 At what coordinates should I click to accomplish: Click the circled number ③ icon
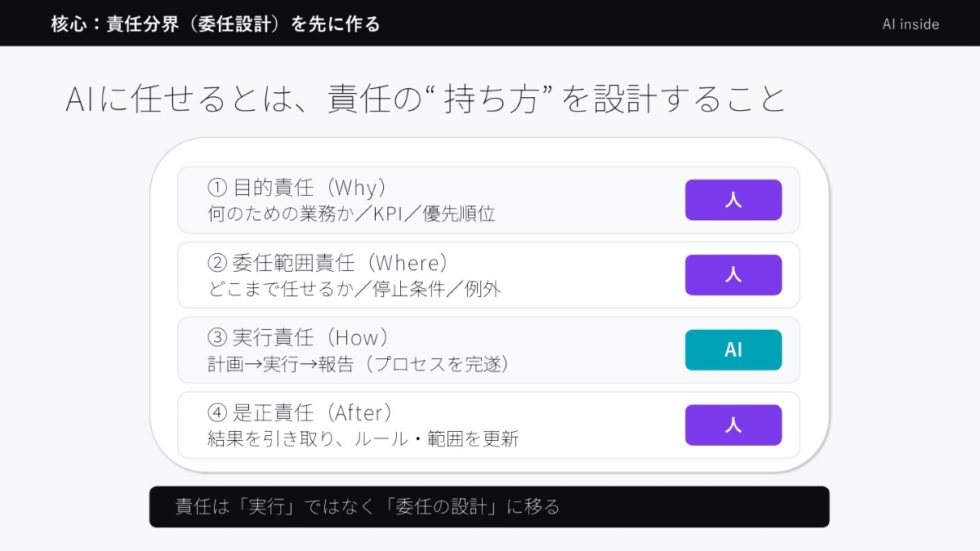[x=216, y=338]
